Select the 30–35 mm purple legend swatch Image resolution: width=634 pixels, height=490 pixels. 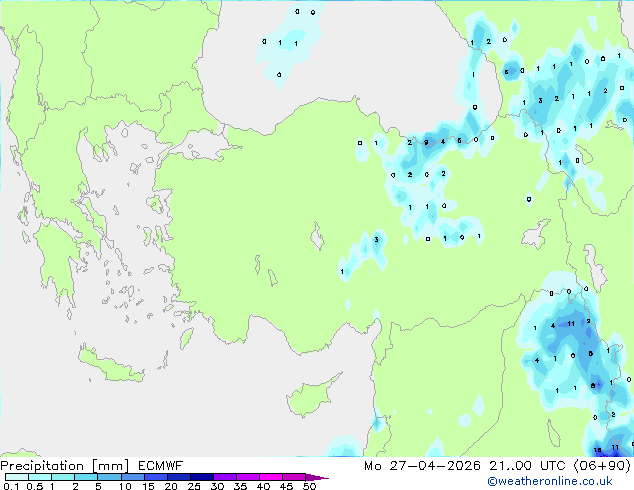[225, 477]
